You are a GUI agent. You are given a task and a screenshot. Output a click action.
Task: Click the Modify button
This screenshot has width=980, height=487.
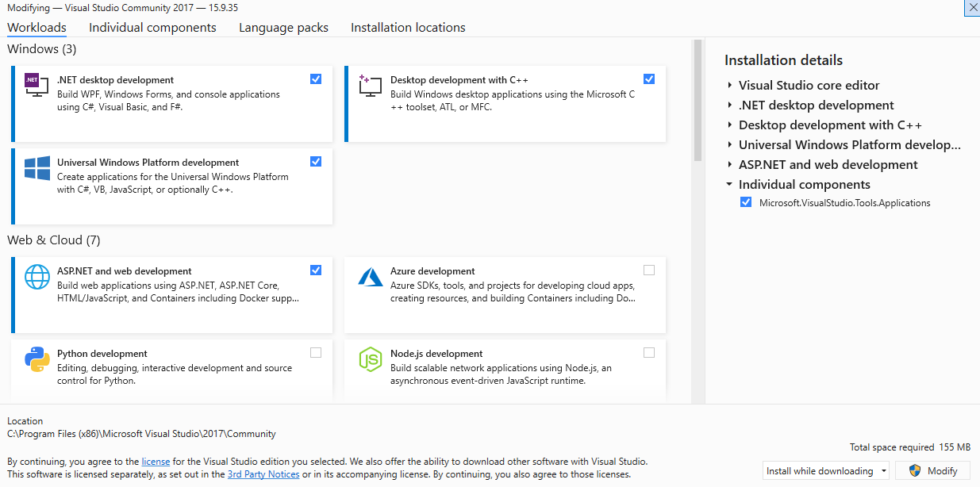tap(932, 470)
